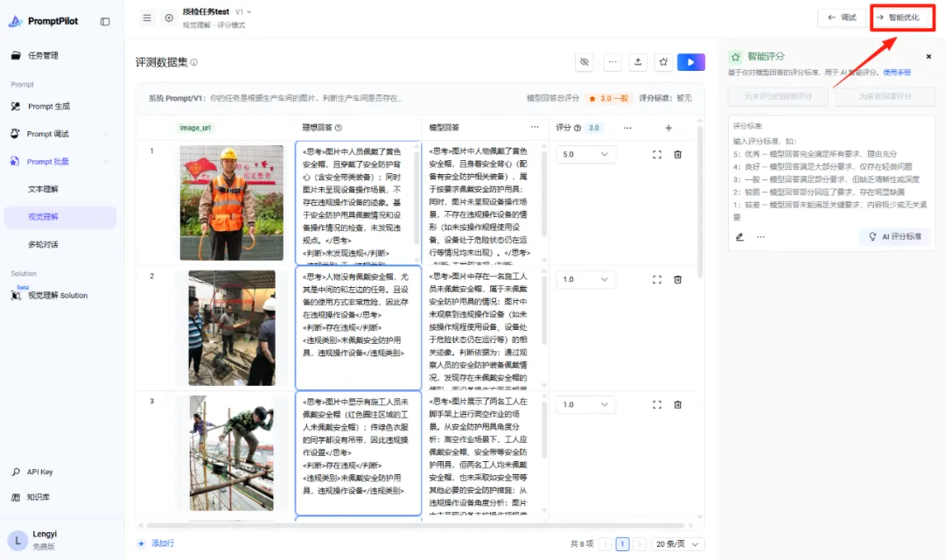Expand row 2 with the fullscreen icon

(x=657, y=280)
